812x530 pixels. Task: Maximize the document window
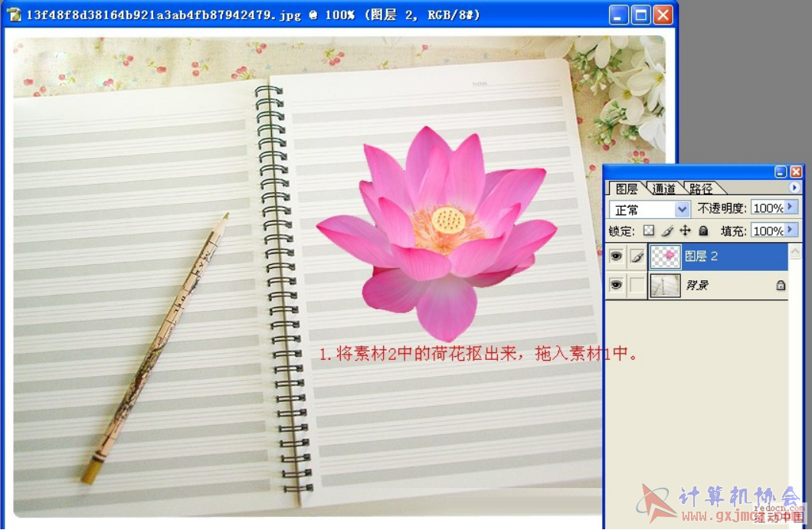(x=640, y=15)
